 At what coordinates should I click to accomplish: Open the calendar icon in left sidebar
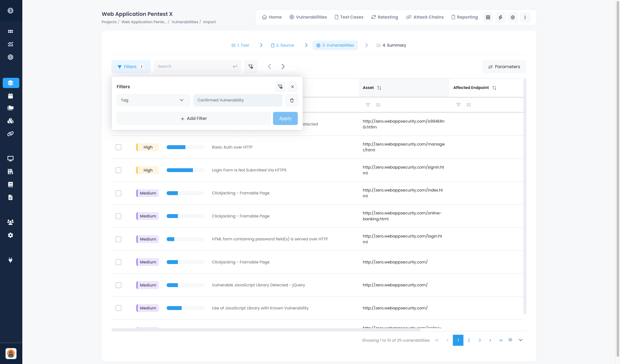10,96
